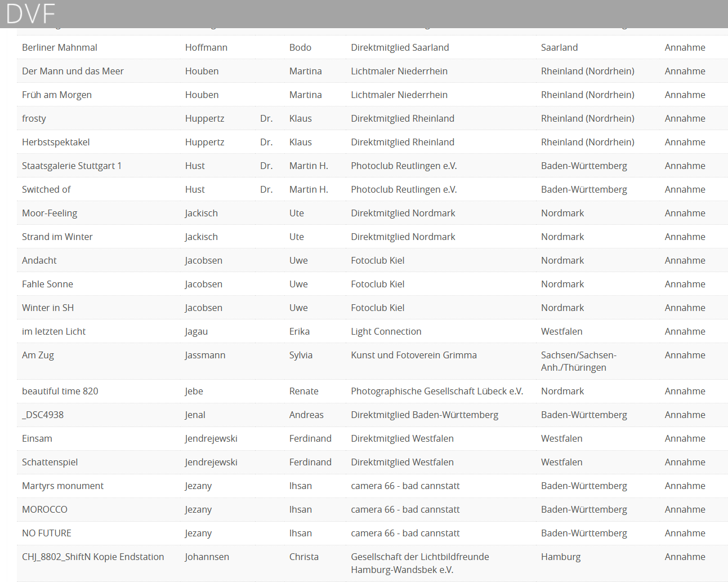Image resolution: width=728 pixels, height=582 pixels.
Task: Select the 'Switched of' title
Action: [x=46, y=189]
